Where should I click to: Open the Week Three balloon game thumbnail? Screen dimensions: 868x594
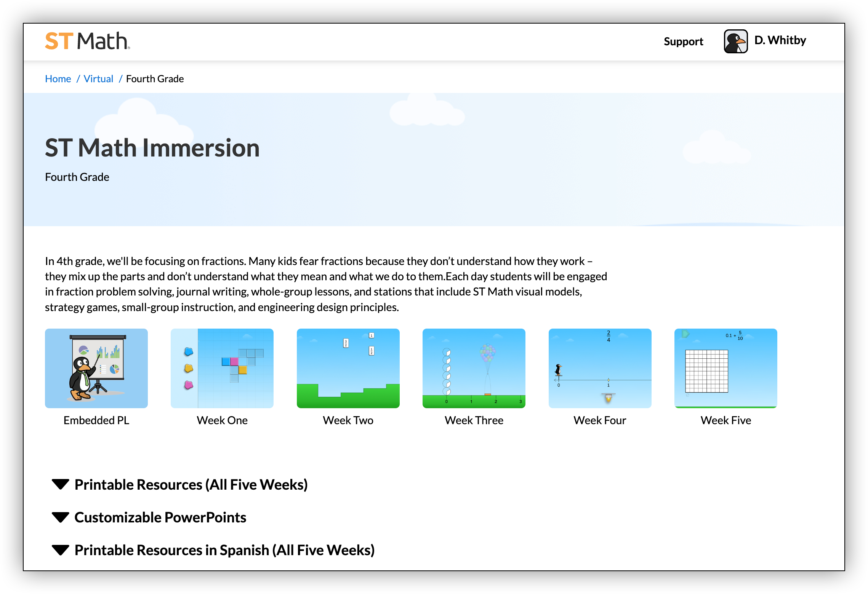(x=474, y=368)
